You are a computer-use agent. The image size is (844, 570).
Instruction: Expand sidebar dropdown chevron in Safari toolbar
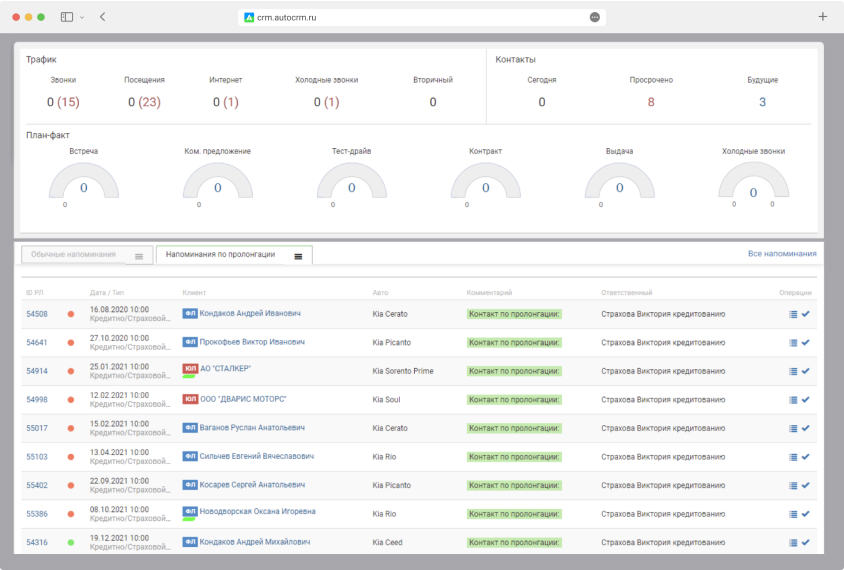pos(82,17)
